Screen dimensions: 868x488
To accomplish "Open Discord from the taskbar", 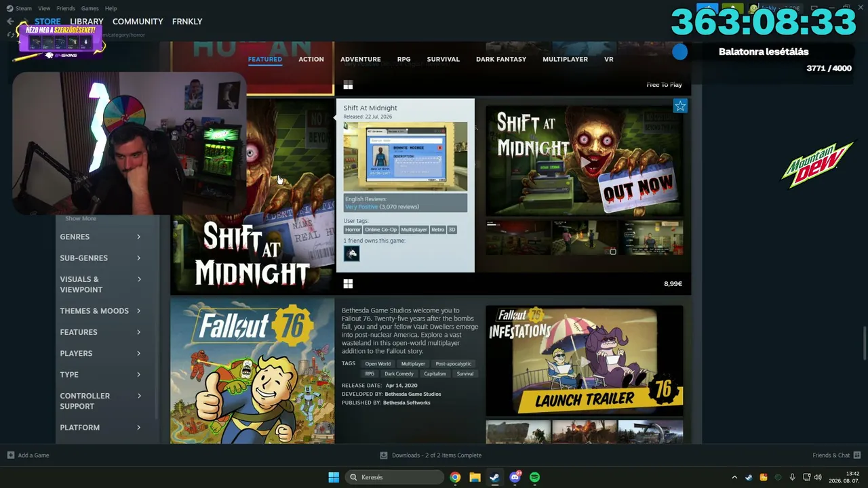I will (515, 477).
